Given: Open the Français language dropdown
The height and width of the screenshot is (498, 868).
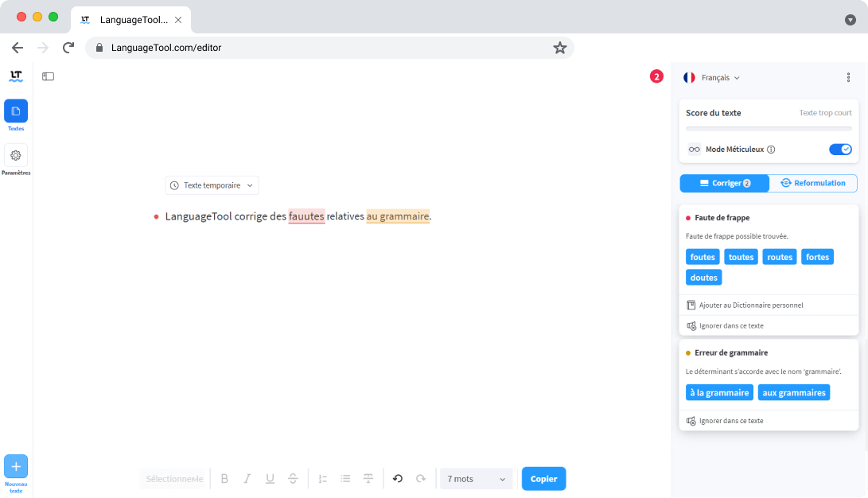Looking at the screenshot, I should (712, 77).
